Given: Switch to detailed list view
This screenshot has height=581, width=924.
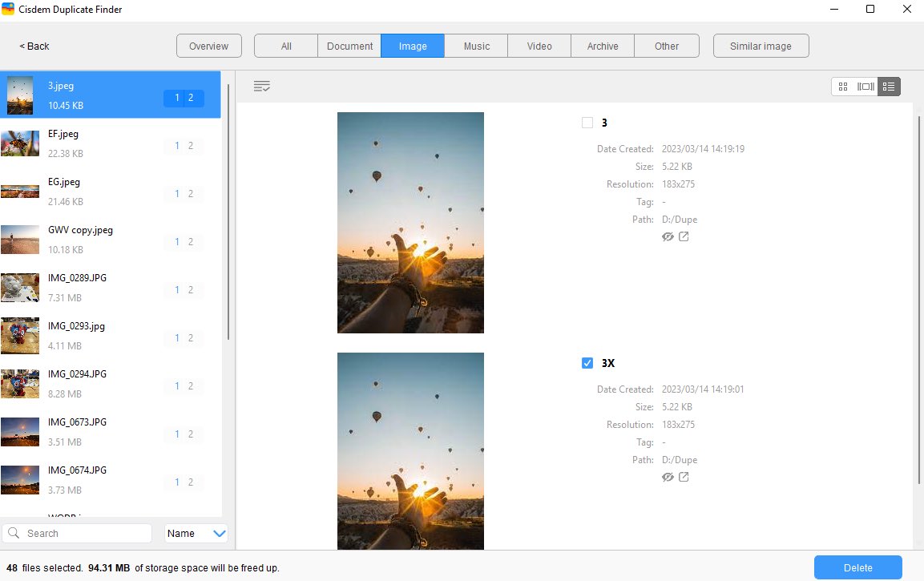Looking at the screenshot, I should coord(889,87).
